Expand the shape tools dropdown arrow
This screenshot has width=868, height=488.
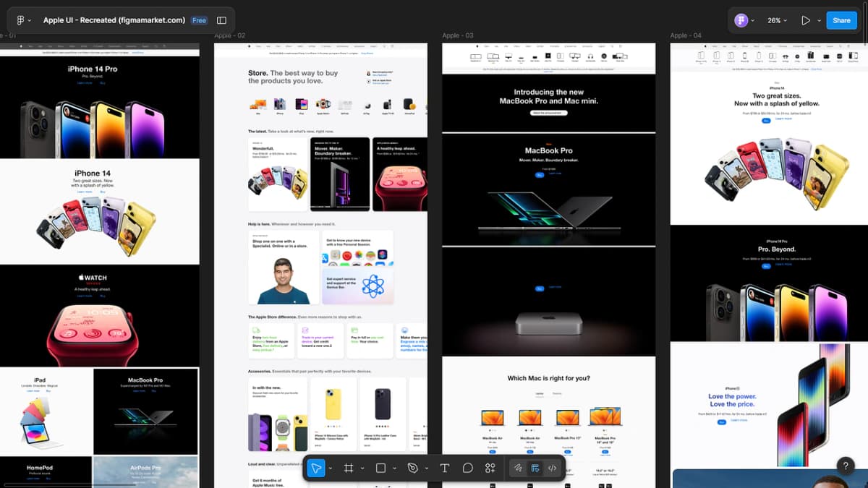coord(394,468)
